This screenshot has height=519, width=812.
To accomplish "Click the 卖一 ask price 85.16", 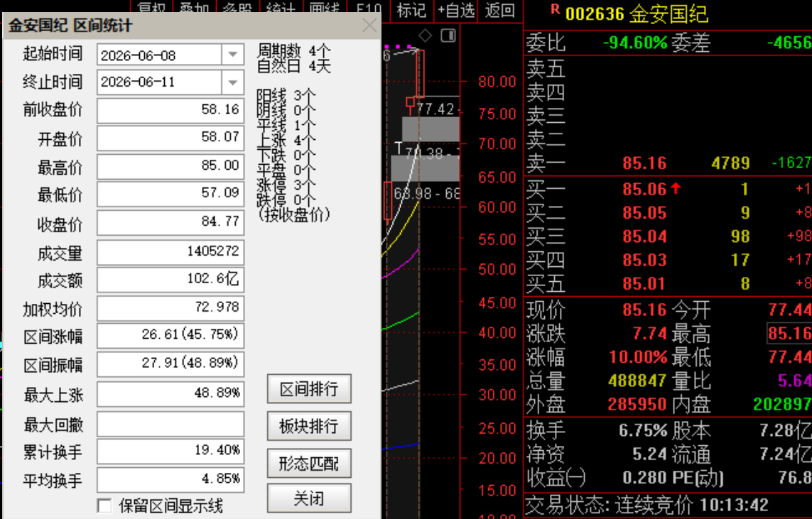I will click(644, 163).
